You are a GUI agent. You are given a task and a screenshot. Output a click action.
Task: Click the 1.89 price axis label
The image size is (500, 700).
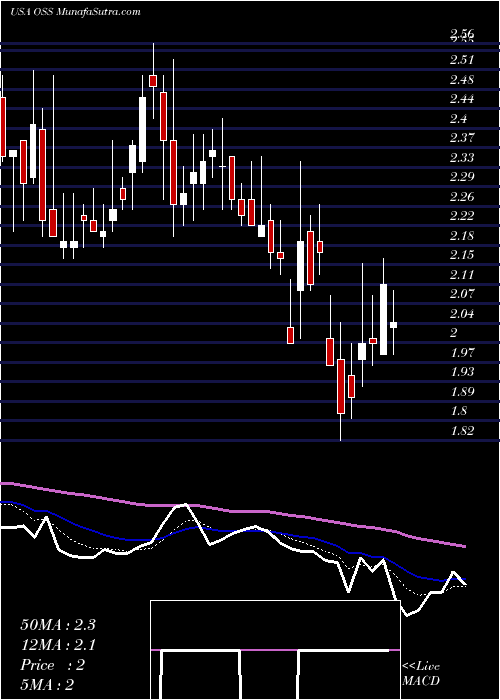tap(462, 392)
